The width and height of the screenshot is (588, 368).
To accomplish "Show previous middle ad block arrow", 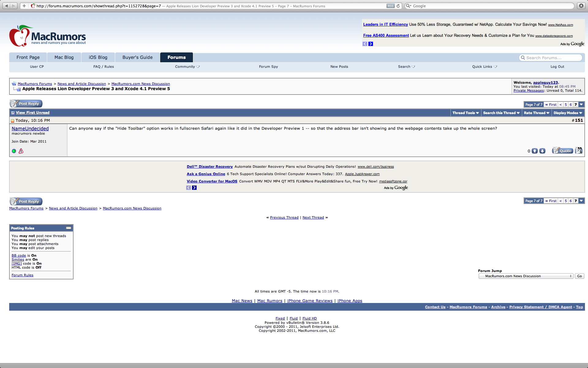I will 188,188.
